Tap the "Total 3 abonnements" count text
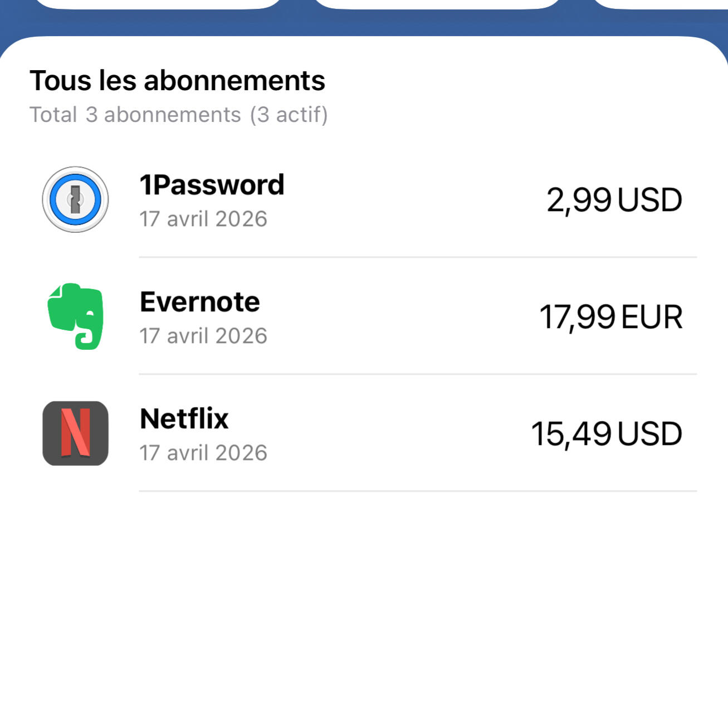 click(135, 115)
